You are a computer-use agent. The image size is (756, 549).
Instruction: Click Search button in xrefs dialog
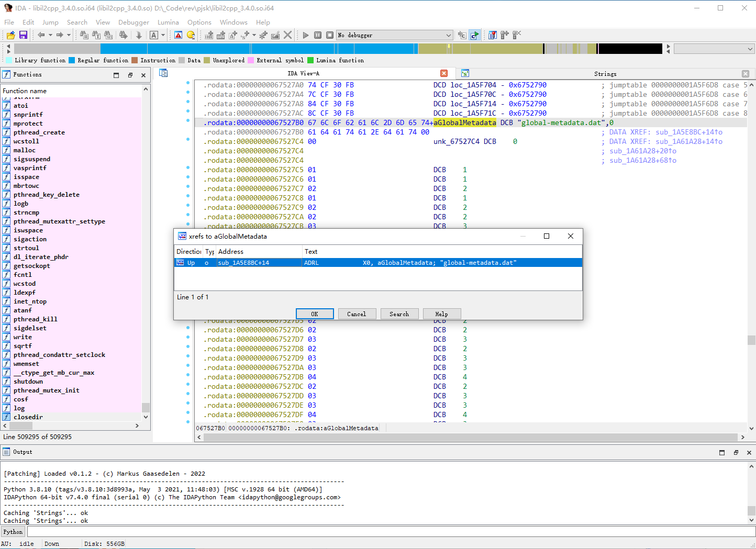pyautogui.click(x=399, y=314)
